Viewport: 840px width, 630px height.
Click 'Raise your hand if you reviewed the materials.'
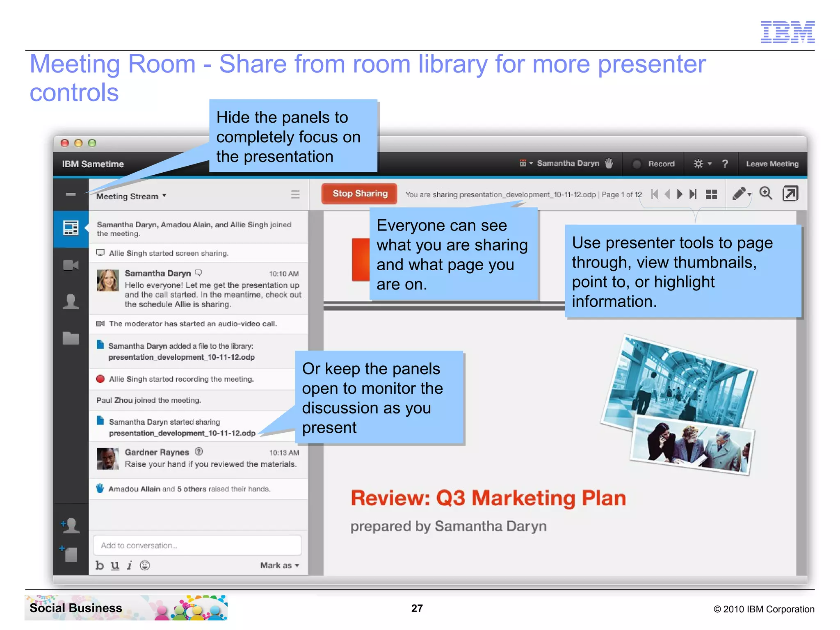tap(210, 464)
